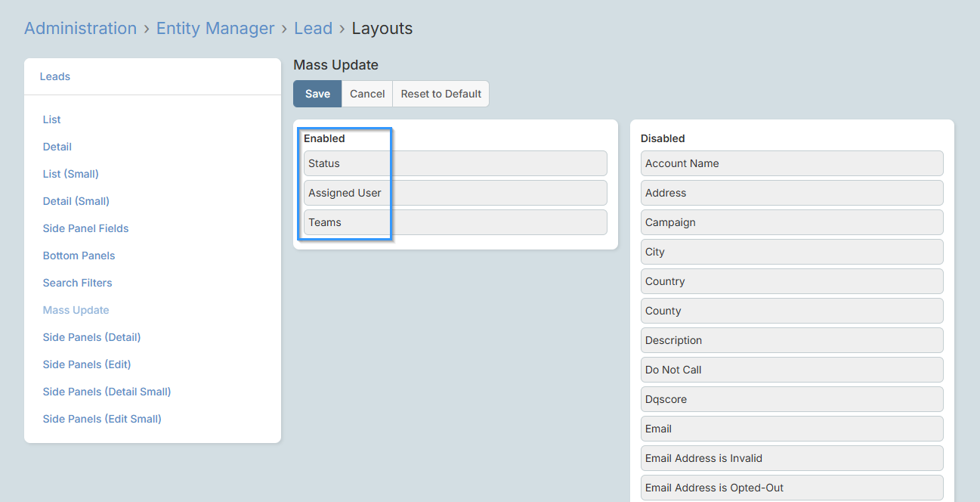
Task: Click Reset to Default button
Action: pyautogui.click(x=441, y=94)
